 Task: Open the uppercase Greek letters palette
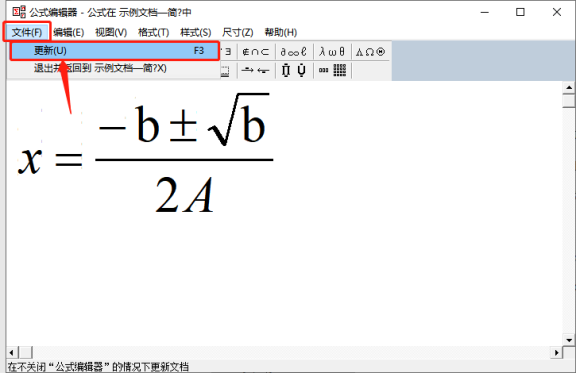370,52
